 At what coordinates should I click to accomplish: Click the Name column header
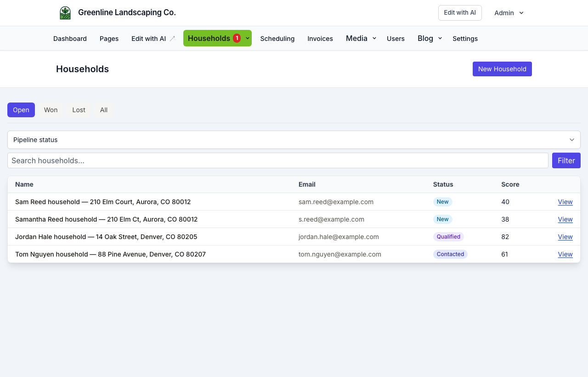click(x=24, y=184)
